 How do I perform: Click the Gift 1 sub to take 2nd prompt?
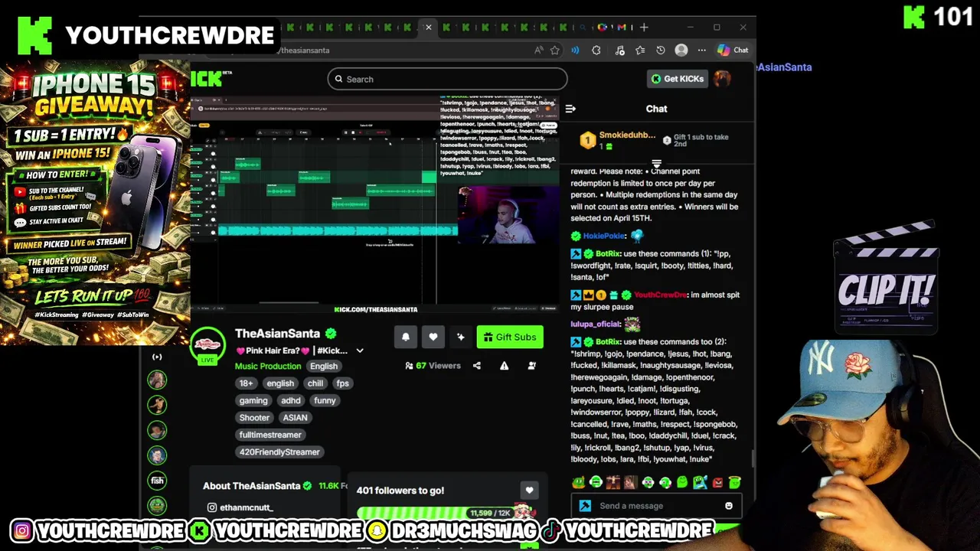(x=696, y=141)
